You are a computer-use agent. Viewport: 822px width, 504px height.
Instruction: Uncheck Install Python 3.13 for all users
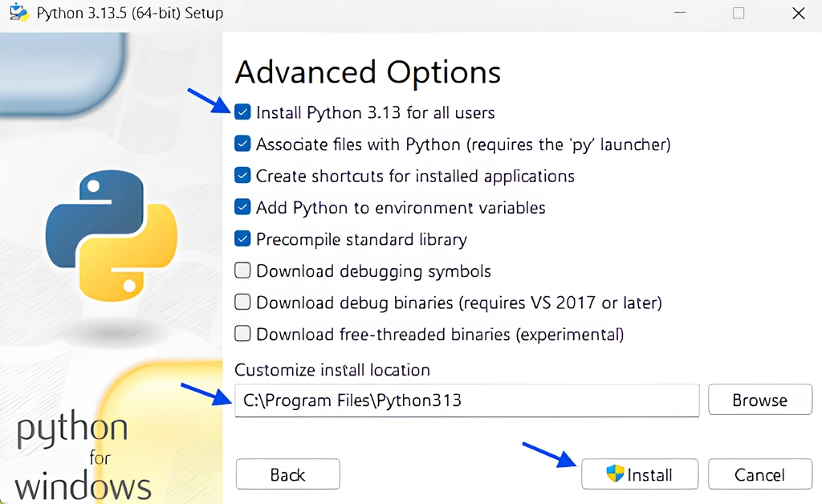pyautogui.click(x=242, y=113)
